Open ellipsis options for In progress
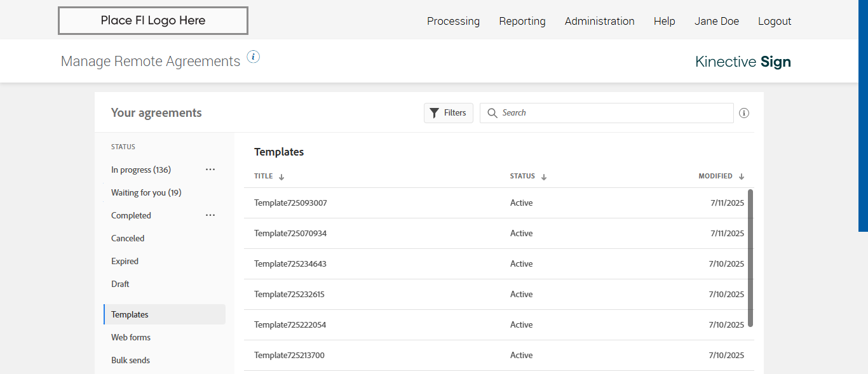 (x=210, y=170)
